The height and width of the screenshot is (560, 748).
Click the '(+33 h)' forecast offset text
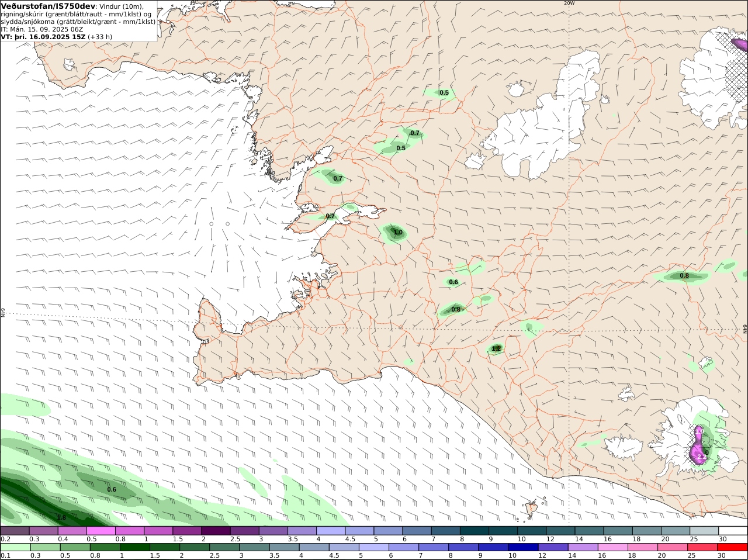[x=100, y=36]
